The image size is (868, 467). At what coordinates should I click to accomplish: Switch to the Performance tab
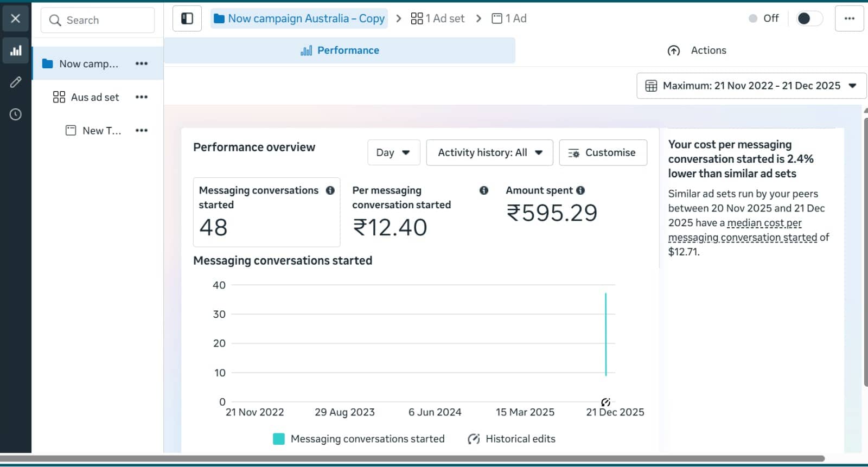click(340, 50)
